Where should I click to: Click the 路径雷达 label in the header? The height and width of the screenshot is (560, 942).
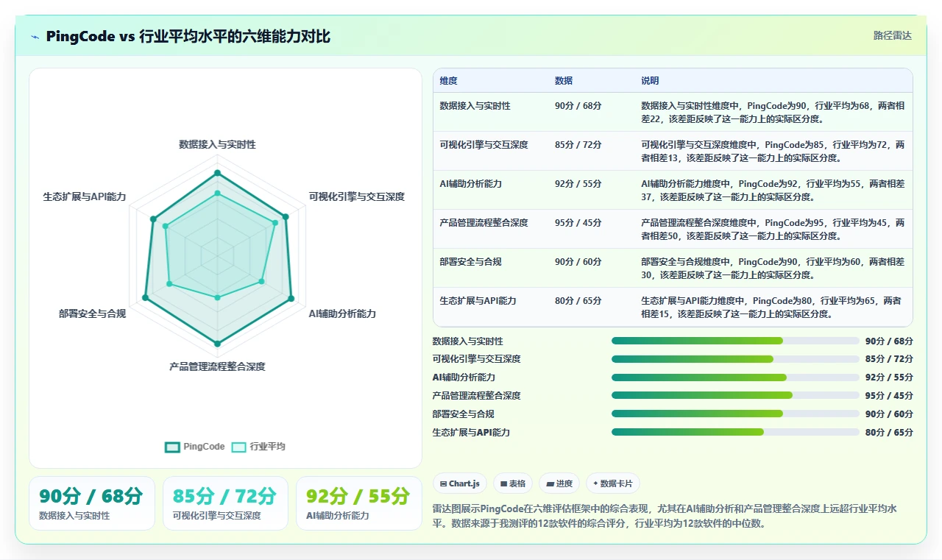[892, 35]
